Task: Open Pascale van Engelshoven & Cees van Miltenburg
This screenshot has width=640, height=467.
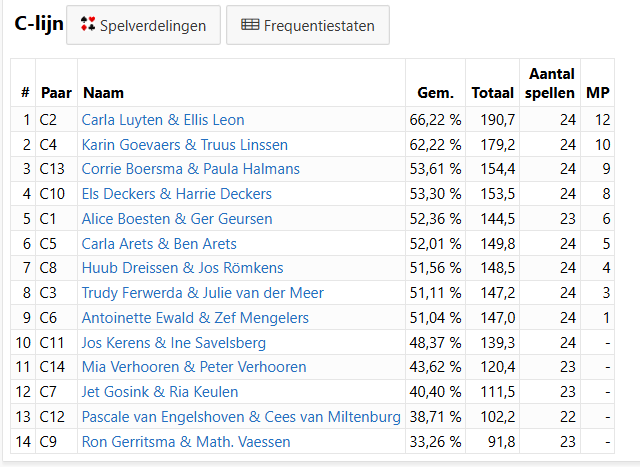Action: tap(241, 417)
